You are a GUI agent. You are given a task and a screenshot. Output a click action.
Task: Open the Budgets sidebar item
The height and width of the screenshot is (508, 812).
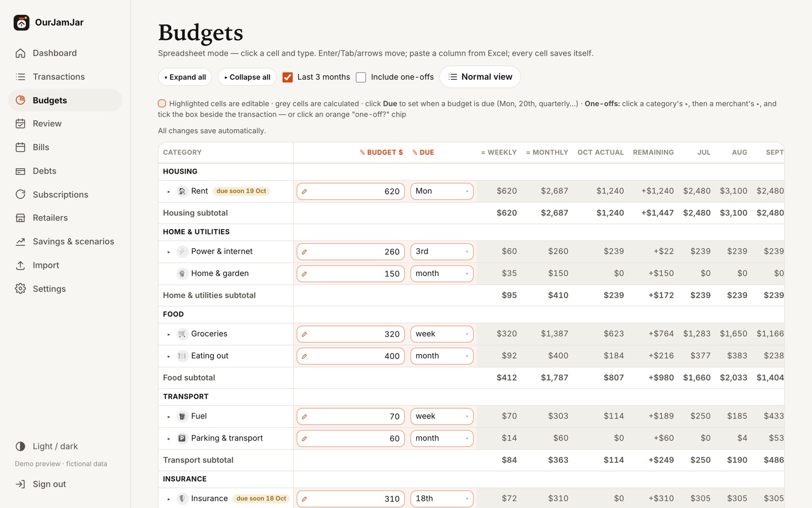[65, 101]
